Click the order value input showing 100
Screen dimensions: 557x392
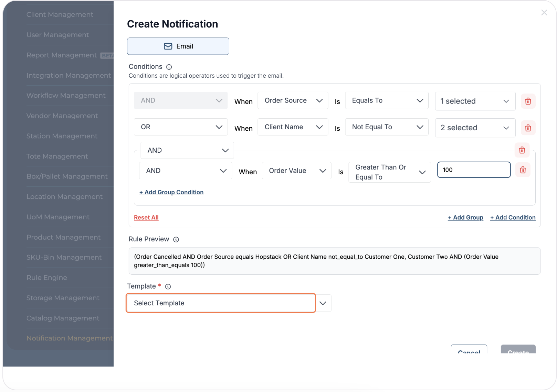point(474,170)
